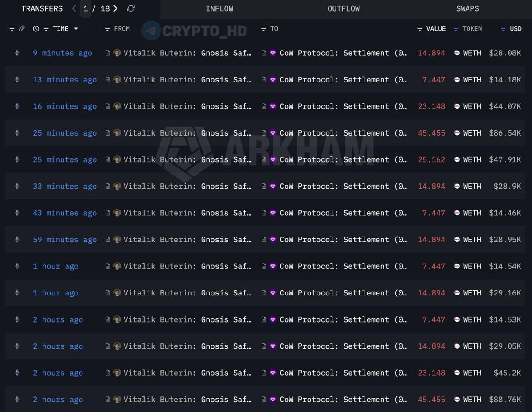Viewport: 532px width, 412px height.
Task: Click USD amount $14.18K
Action: (x=505, y=79)
